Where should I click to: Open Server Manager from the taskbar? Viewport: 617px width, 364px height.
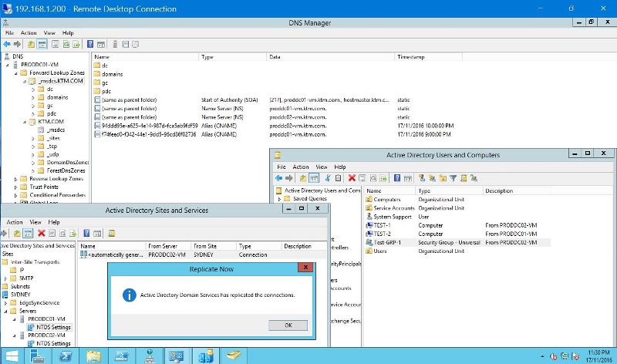click(x=36, y=356)
